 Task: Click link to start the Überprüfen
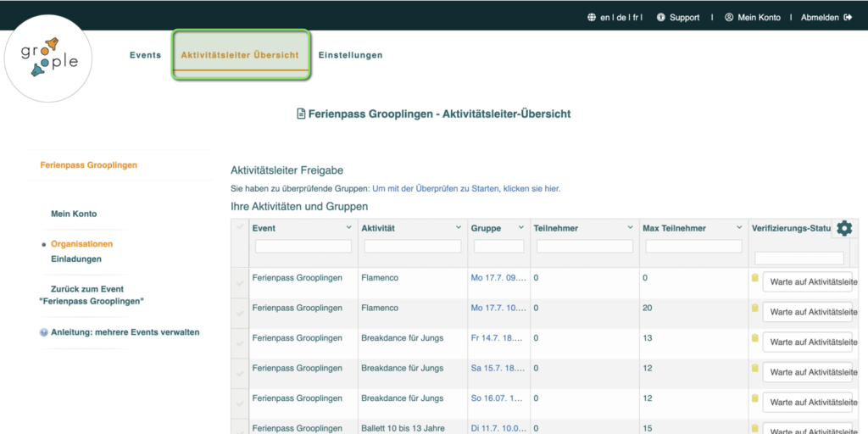click(466, 189)
